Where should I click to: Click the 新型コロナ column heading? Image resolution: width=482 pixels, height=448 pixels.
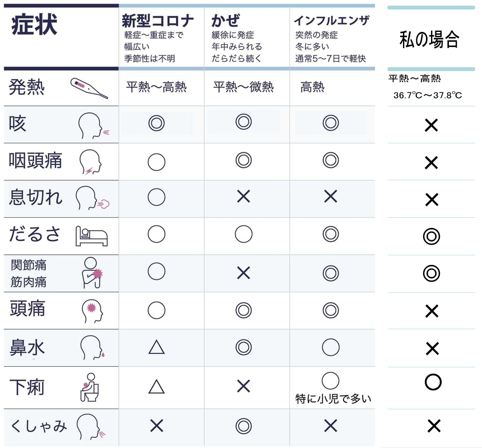pyautogui.click(x=158, y=21)
